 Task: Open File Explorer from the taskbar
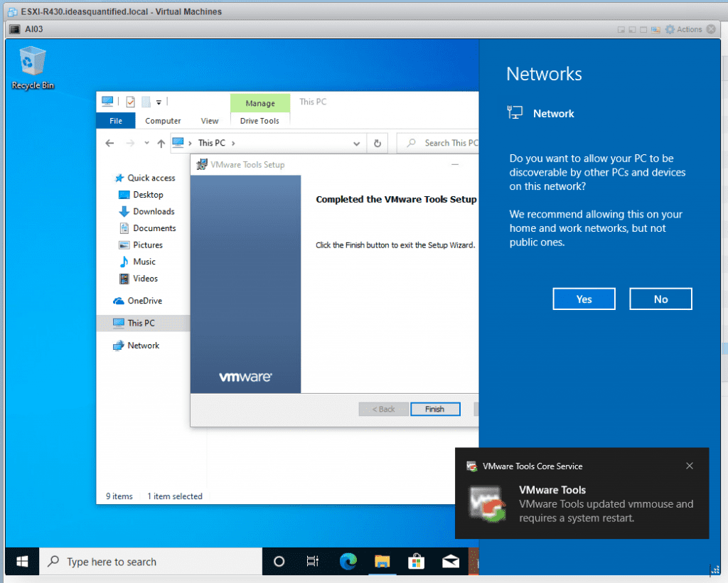point(382,562)
